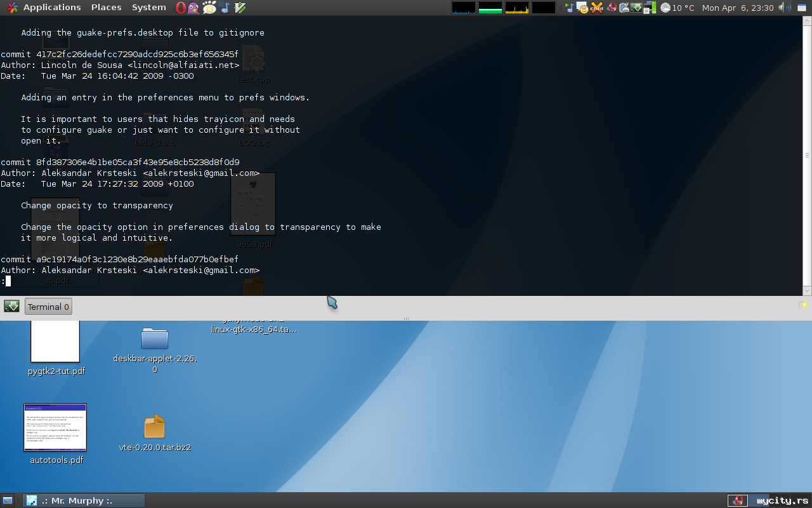The height and width of the screenshot is (508, 812).
Task: Open the weather applet showing 10 °C
Action: (678, 8)
